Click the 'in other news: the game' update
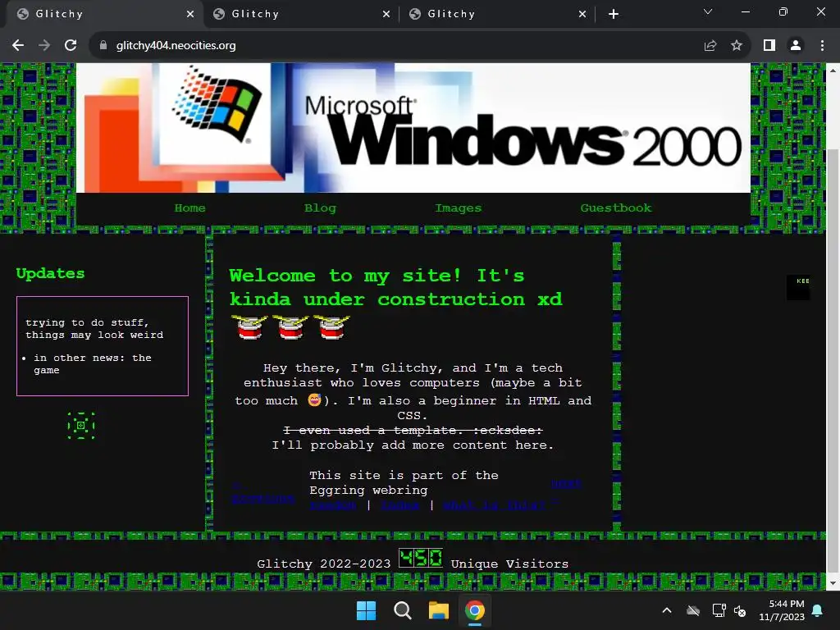The width and height of the screenshot is (840, 630). pos(92,363)
